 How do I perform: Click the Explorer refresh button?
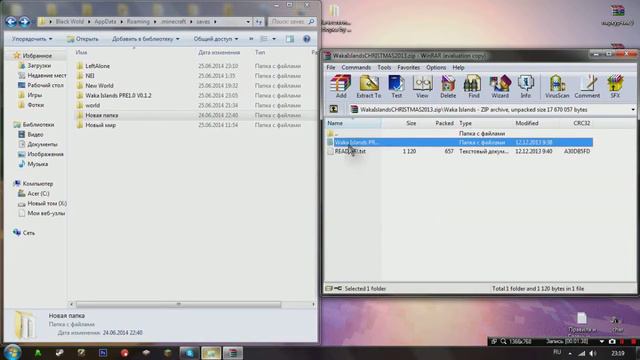click(x=258, y=22)
